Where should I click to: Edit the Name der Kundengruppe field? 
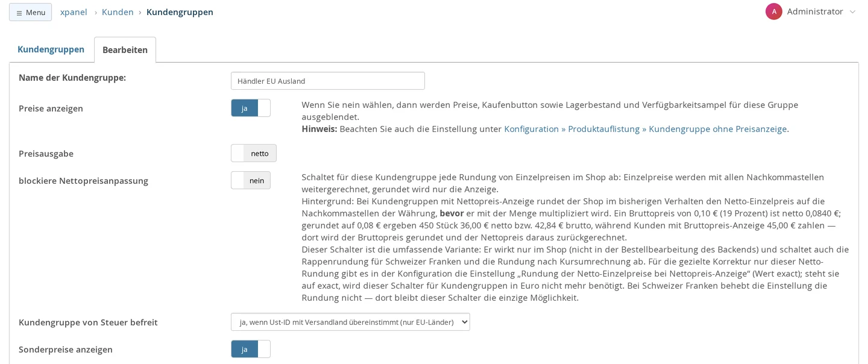point(328,81)
